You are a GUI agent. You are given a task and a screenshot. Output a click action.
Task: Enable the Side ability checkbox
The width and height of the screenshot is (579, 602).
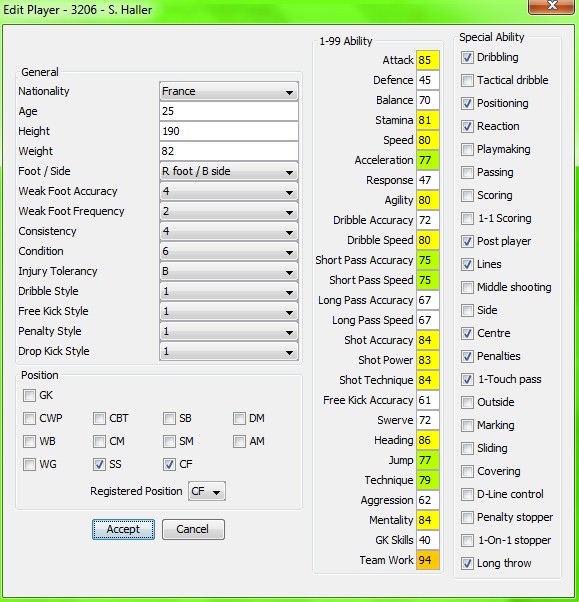coord(467,310)
